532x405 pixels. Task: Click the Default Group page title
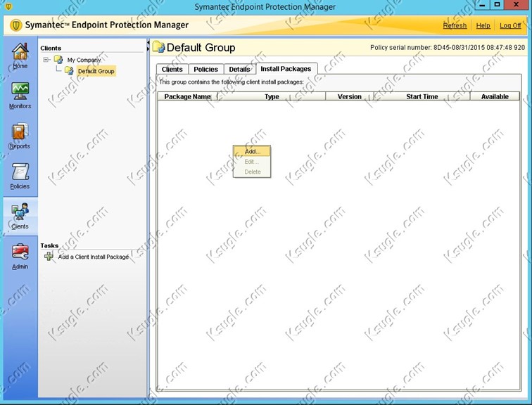point(201,47)
